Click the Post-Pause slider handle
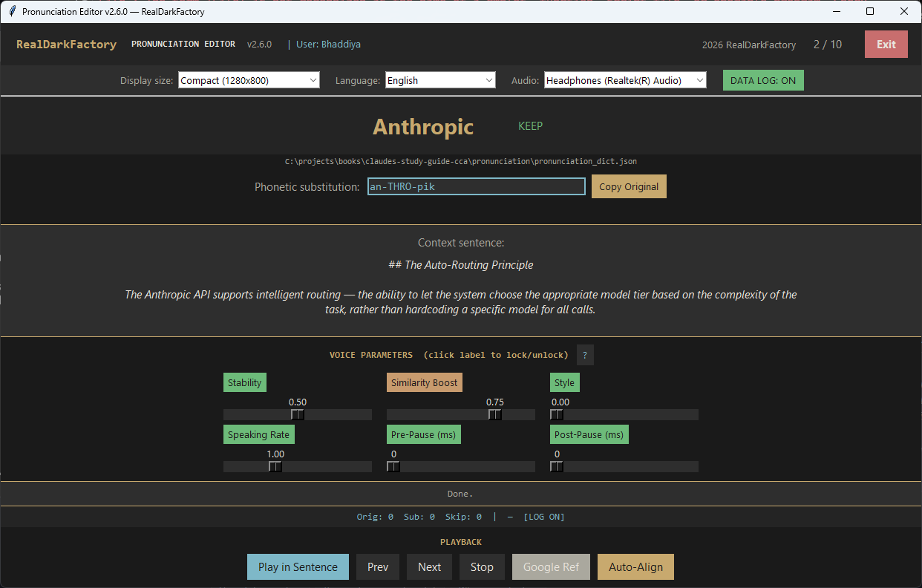 [557, 466]
